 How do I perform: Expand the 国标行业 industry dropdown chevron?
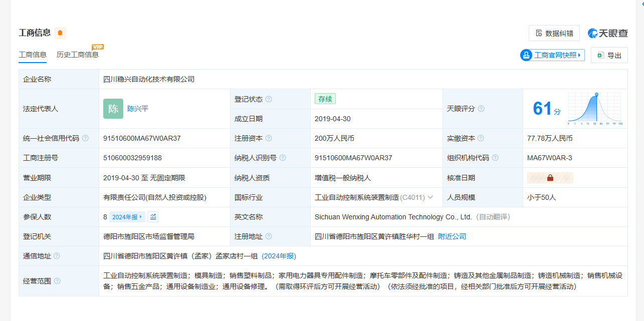(x=431, y=197)
